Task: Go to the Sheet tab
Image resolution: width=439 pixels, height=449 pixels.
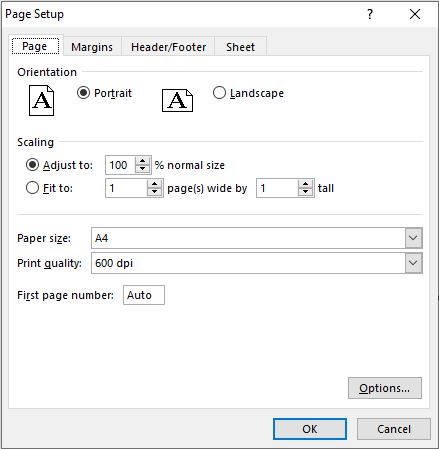Action: [x=240, y=47]
